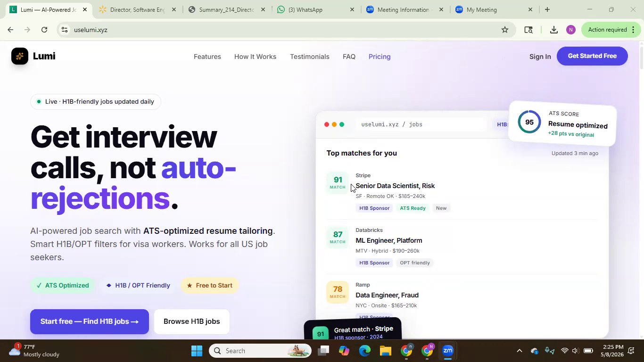Open weather widget showing 77°F
Image resolution: width=644 pixels, height=362 pixels.
[x=33, y=350]
